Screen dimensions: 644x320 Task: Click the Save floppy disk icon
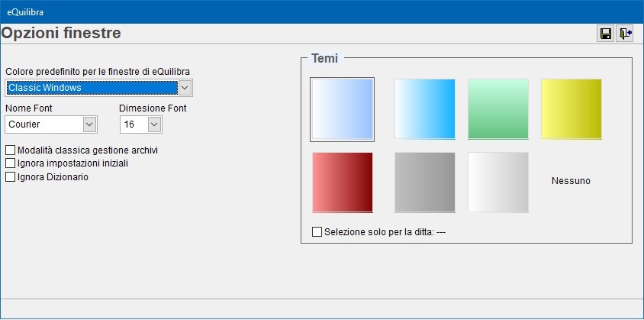click(606, 34)
